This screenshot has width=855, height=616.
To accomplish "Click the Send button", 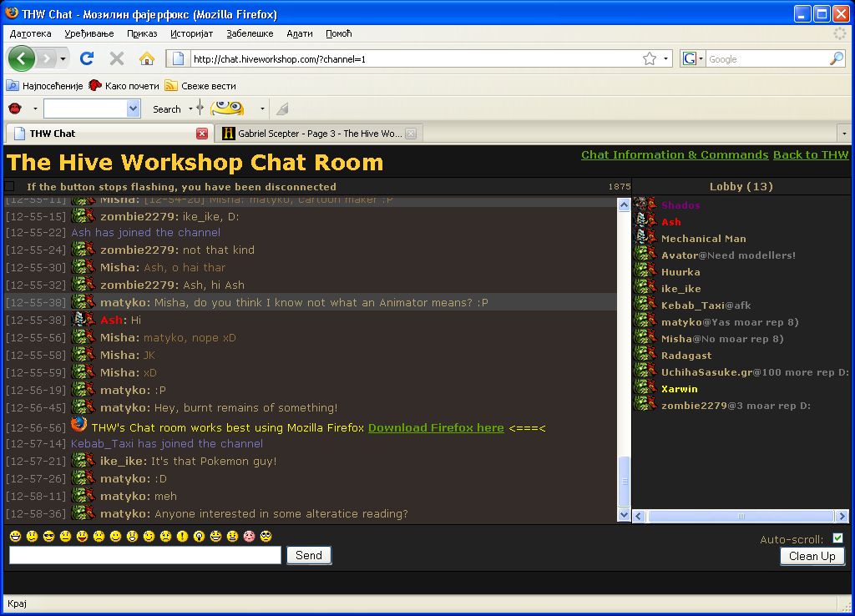I will [309, 556].
